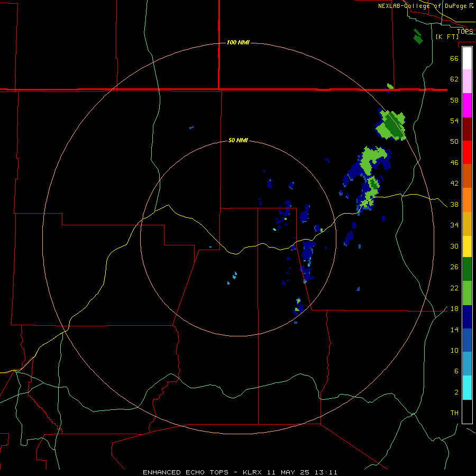Select the light green legend swatch
The width and height of the screenshot is (476, 476).
tap(467, 293)
